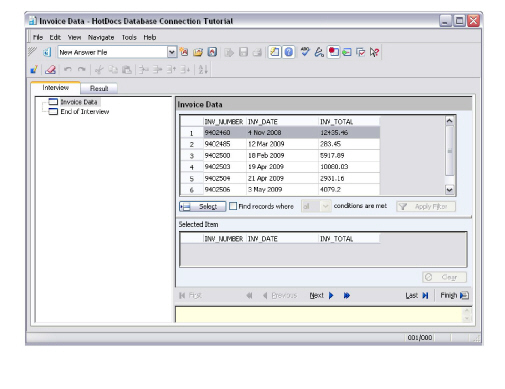Click the Clear button
The image size is (505, 389).
444,277
